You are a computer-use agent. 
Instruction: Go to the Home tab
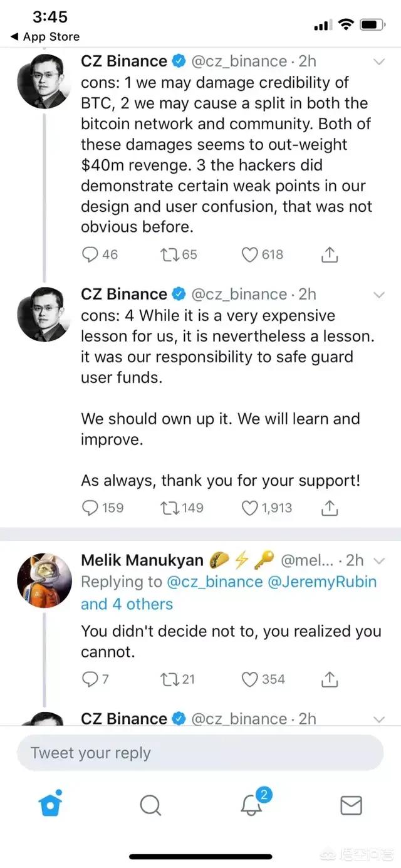click(51, 805)
